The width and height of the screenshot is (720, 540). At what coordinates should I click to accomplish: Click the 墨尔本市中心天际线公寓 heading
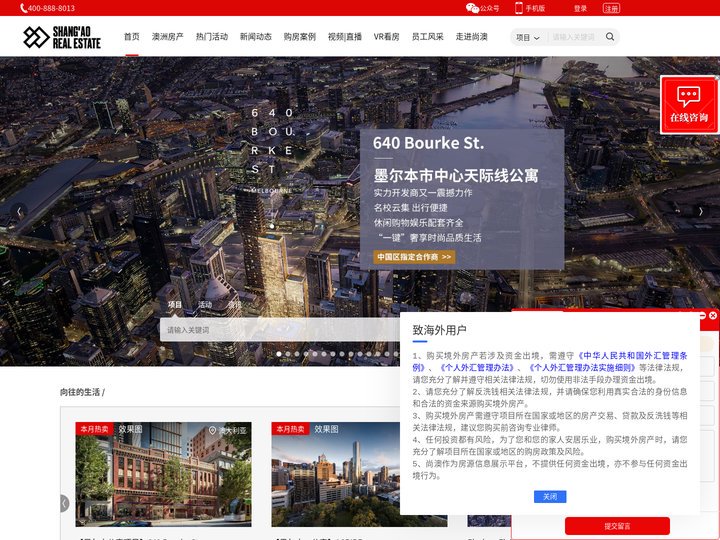coord(456,175)
